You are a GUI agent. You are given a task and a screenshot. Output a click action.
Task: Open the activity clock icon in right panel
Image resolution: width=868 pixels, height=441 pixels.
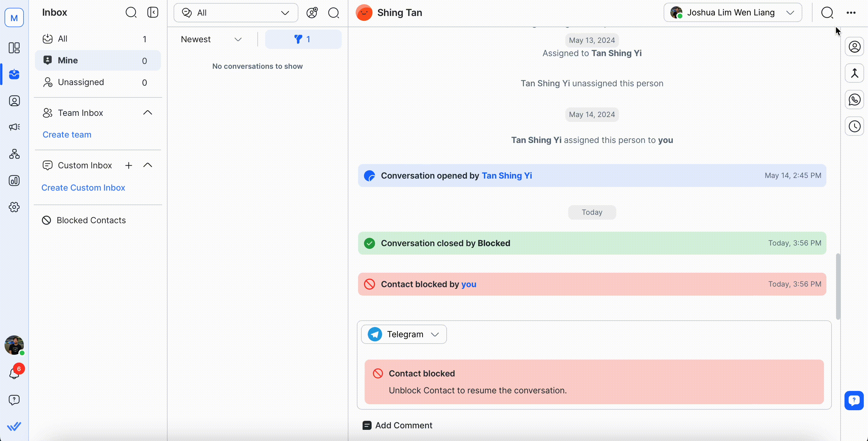(x=854, y=126)
